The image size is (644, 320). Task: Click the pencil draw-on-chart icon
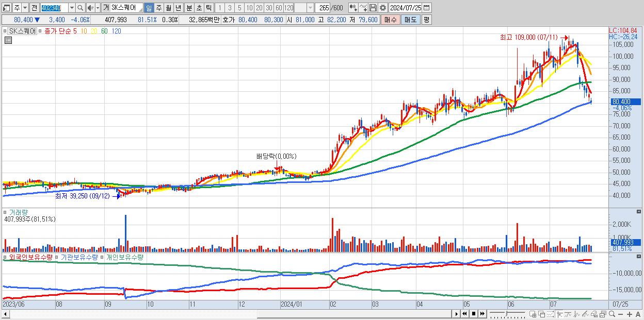pos(585,314)
